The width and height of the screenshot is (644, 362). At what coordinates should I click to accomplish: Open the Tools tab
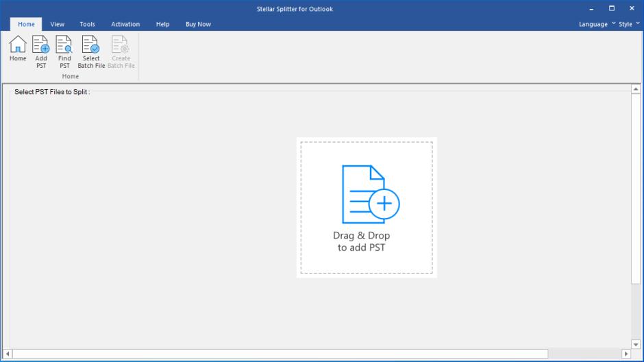tap(87, 24)
